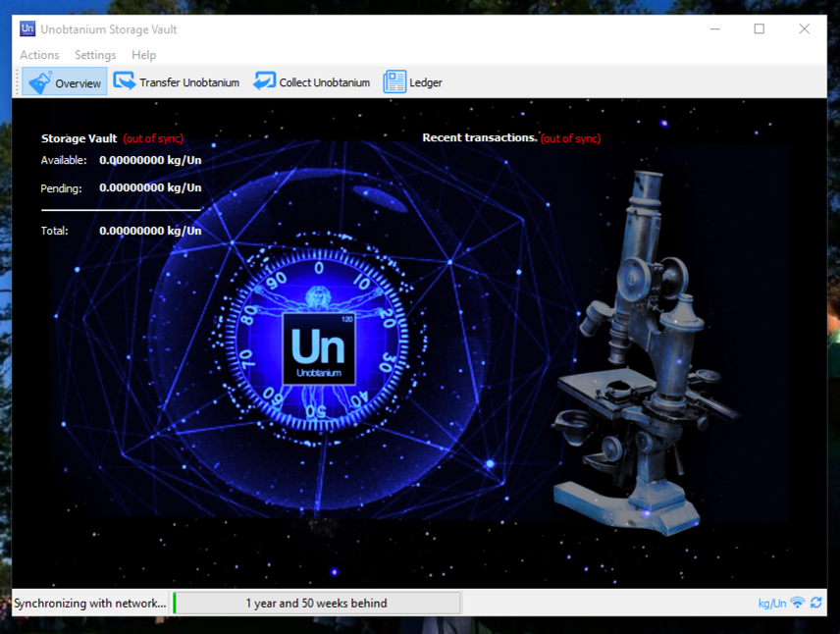Click the Ledger document icon
Screen dimensions: 840x634
[394, 82]
